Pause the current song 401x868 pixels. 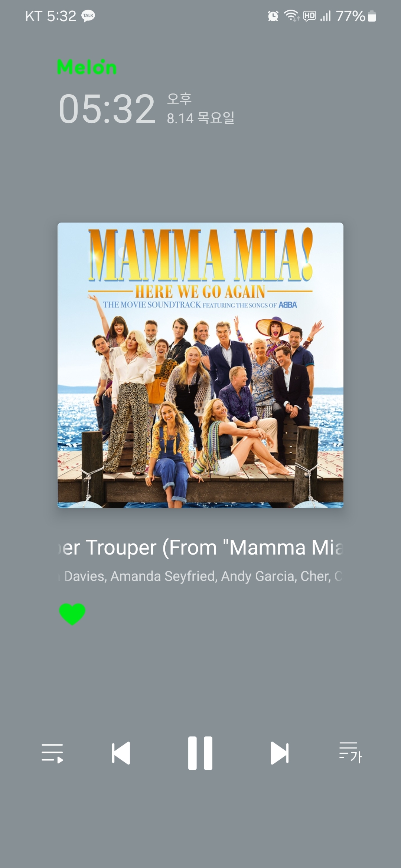(x=200, y=753)
